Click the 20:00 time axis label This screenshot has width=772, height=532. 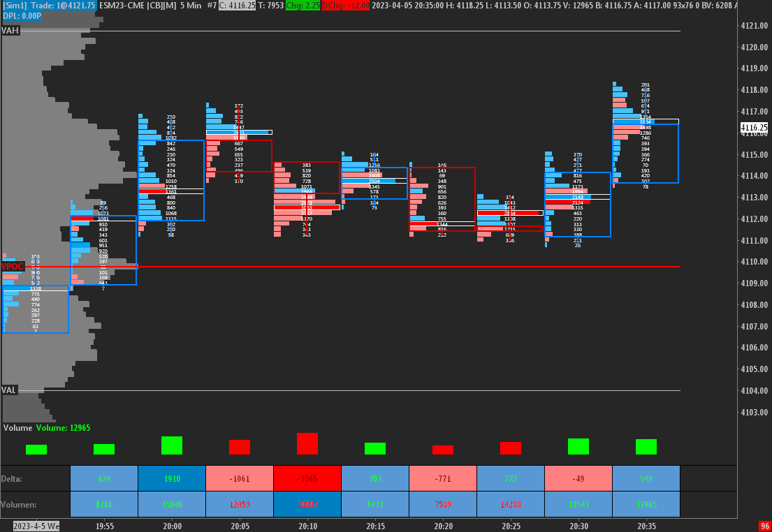tap(172, 526)
